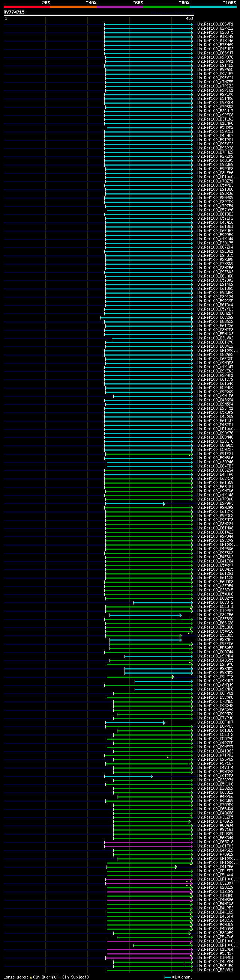The width and height of the screenshot is (240, 980).
Task: Select hit label UniRef100_A1XJ49
Action: point(215,36)
